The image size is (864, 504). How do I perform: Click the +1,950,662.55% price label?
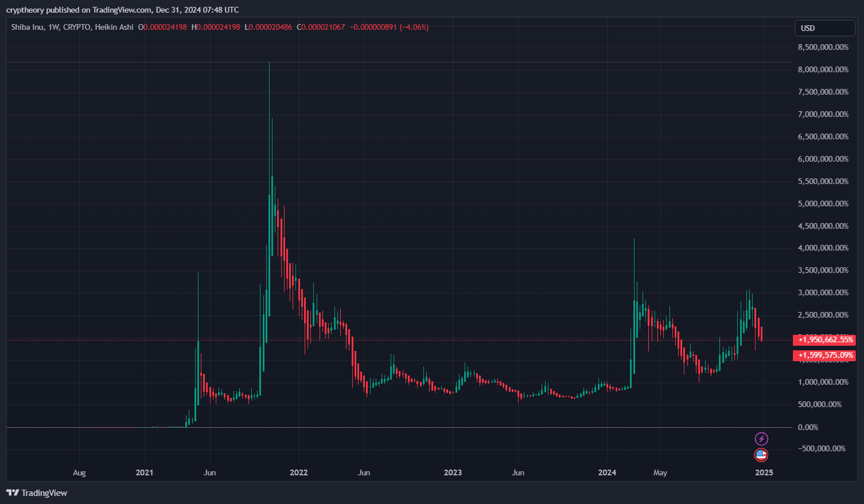point(824,340)
